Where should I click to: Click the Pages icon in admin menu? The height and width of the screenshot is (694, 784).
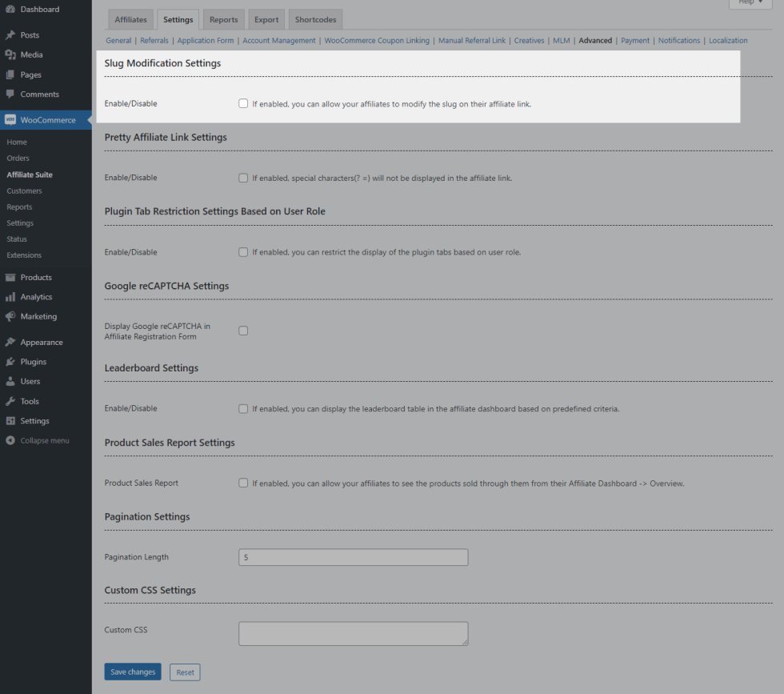point(10,74)
